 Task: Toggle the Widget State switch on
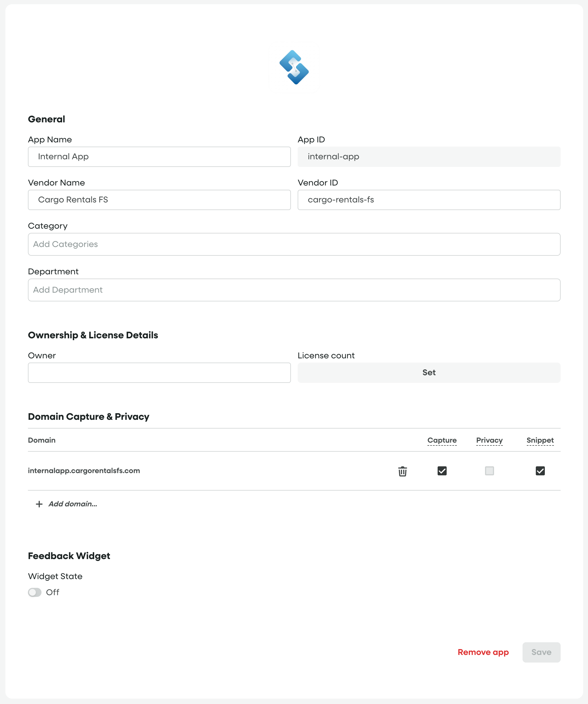click(x=34, y=592)
